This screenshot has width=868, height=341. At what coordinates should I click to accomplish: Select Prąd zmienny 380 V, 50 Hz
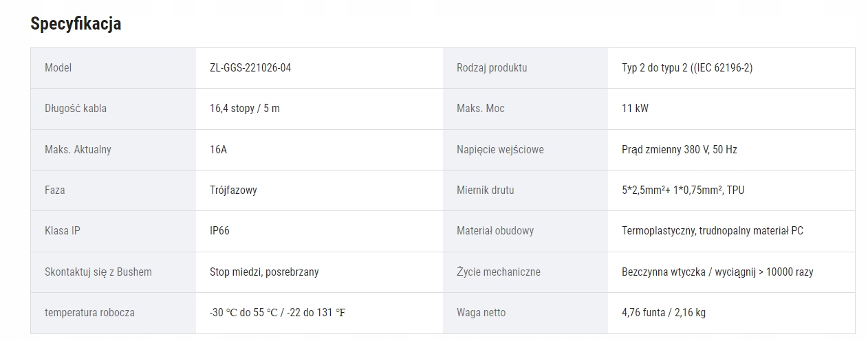[x=679, y=149]
